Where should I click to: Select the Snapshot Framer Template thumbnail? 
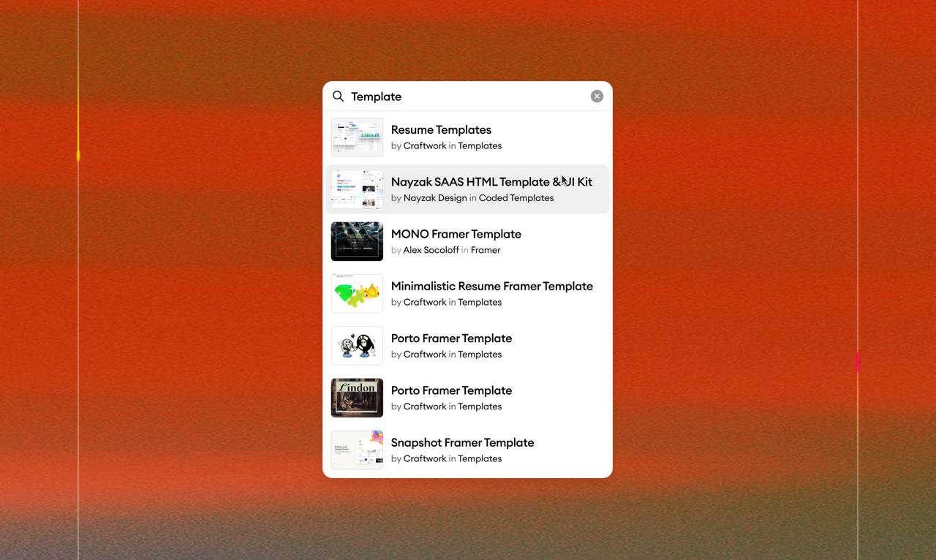(x=357, y=450)
